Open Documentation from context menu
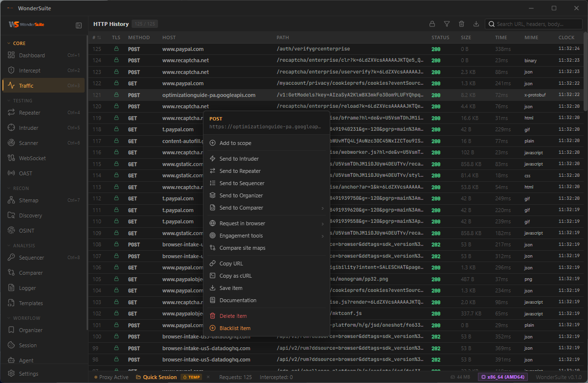This screenshot has width=588, height=383. pyautogui.click(x=267, y=300)
